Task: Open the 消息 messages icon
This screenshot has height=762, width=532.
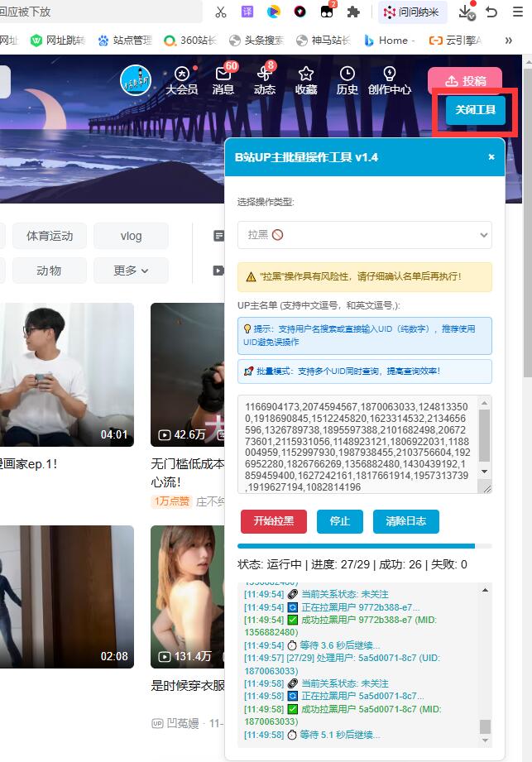Action: point(223,74)
